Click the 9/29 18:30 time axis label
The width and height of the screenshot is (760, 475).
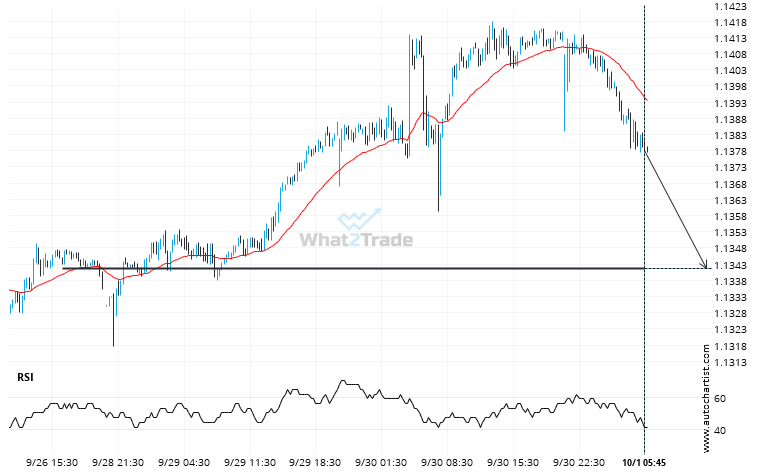point(316,462)
